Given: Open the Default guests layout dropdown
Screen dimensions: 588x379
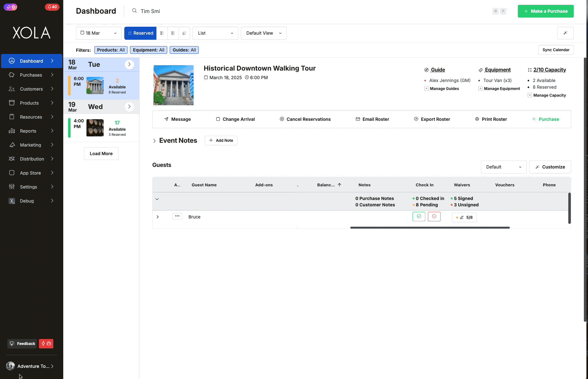Looking at the screenshot, I should coord(503,167).
